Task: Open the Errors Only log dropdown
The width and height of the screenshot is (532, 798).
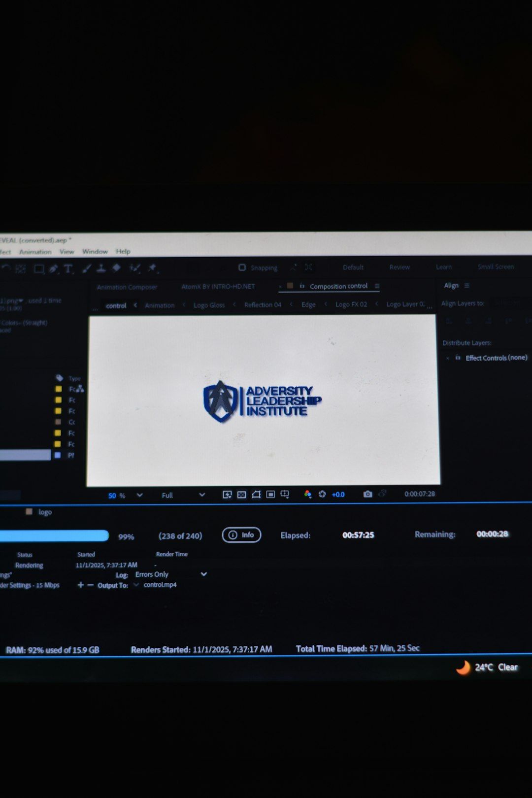Action: (203, 574)
